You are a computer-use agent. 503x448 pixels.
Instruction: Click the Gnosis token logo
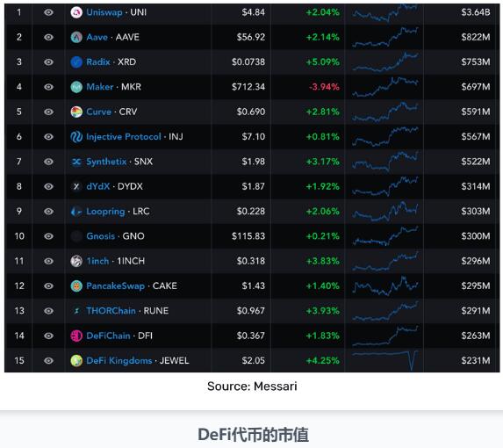click(x=76, y=236)
